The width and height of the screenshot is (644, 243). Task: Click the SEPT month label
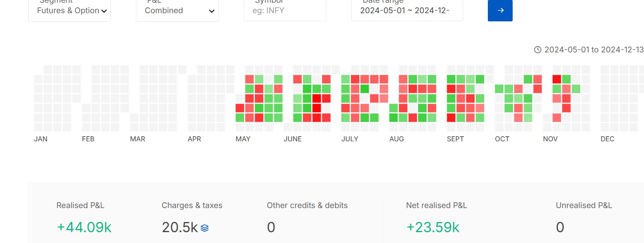click(x=455, y=139)
